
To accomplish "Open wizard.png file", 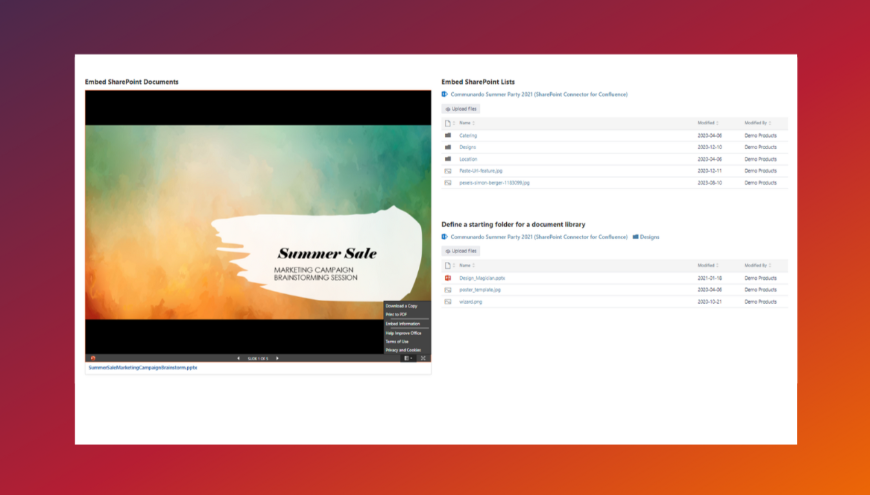I will [471, 302].
